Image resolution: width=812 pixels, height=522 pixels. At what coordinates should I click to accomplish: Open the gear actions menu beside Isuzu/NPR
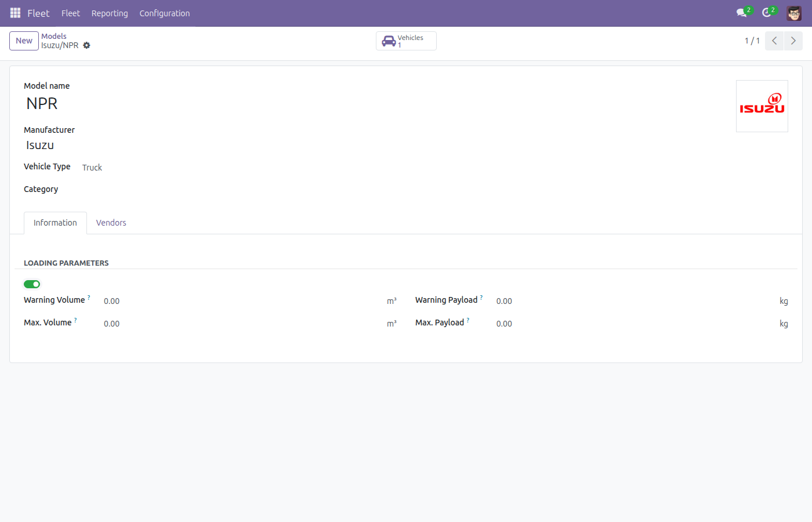(86, 45)
